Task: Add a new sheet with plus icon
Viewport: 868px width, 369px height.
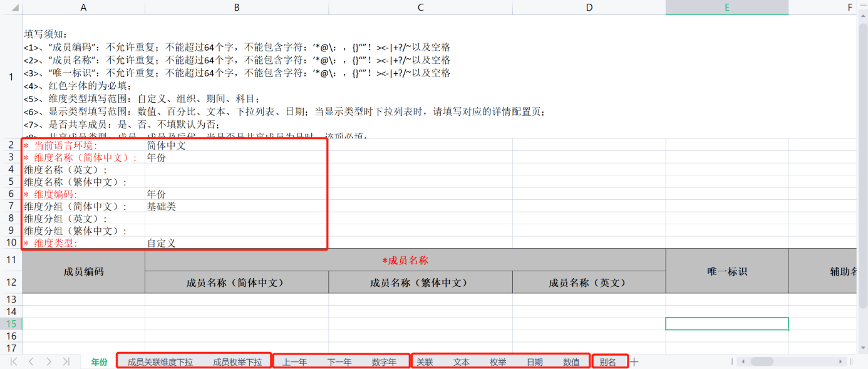Action: tap(634, 362)
